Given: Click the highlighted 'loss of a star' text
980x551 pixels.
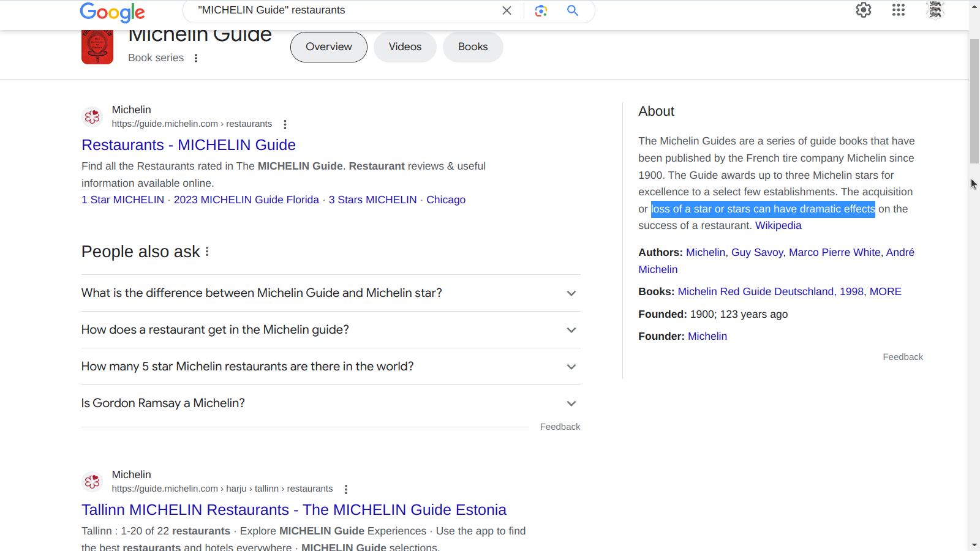Looking at the screenshot, I should point(763,209).
